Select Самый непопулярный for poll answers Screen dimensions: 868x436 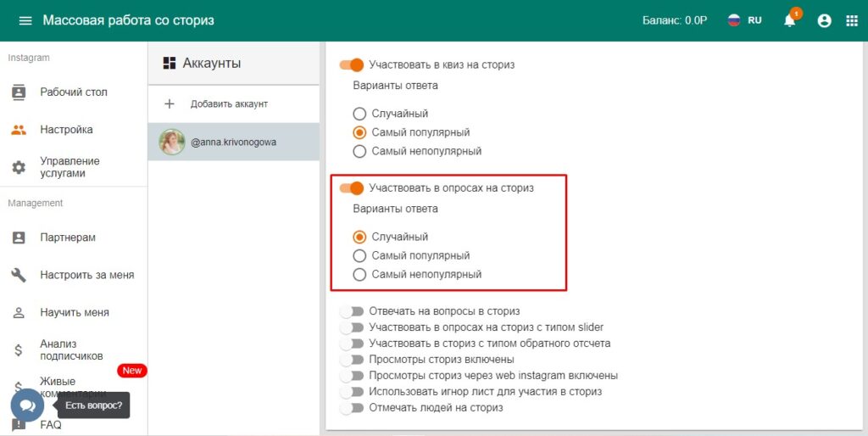pos(359,274)
